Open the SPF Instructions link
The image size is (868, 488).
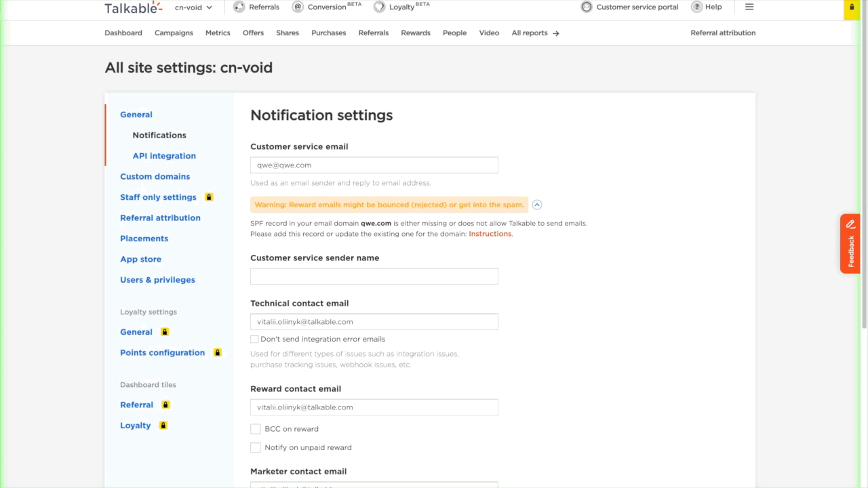tap(490, 234)
